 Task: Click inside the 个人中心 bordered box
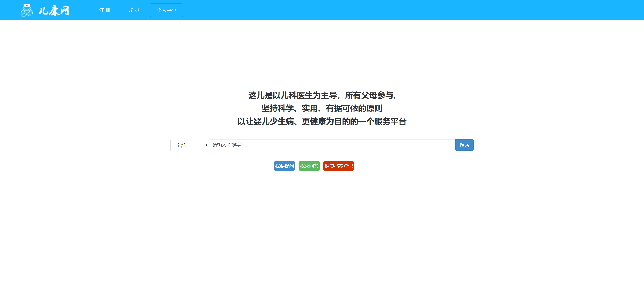point(166,10)
